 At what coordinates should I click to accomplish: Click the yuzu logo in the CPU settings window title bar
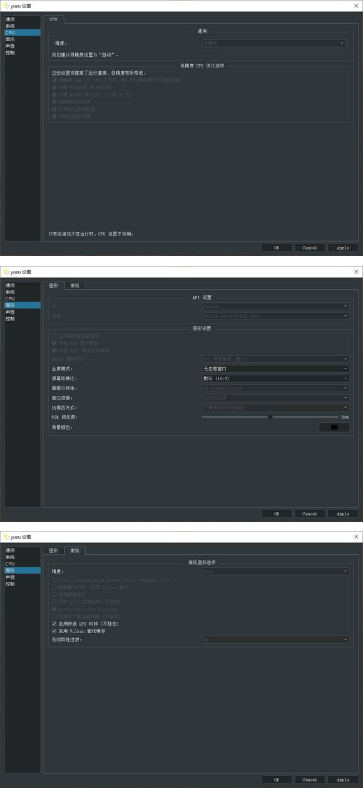[x=6, y=5]
